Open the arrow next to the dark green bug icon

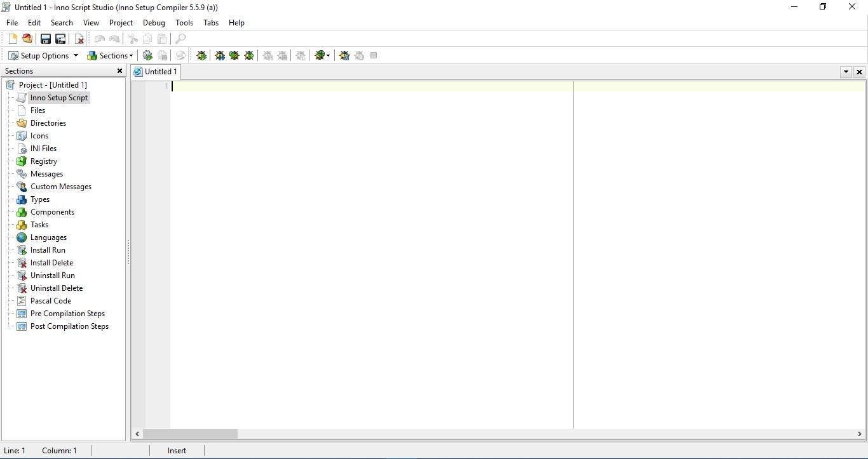click(328, 55)
